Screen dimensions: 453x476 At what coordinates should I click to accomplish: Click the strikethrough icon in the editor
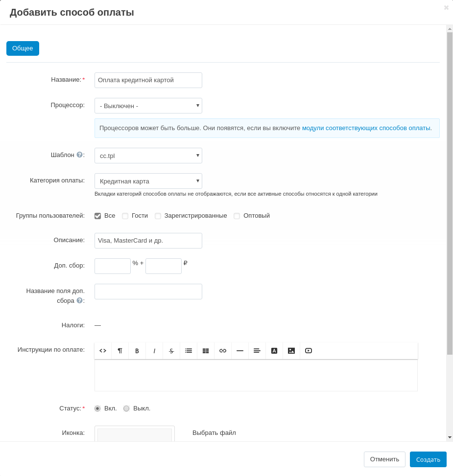coord(171,351)
